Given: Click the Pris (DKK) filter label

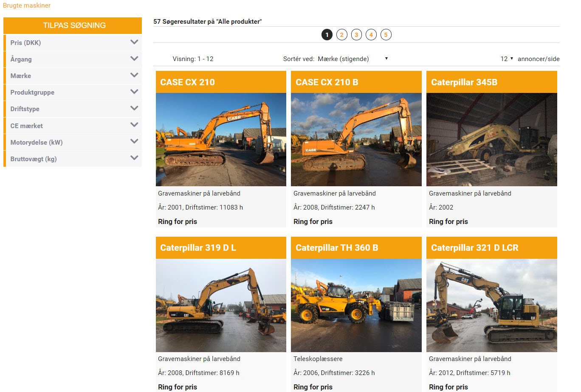Looking at the screenshot, I should (x=25, y=43).
